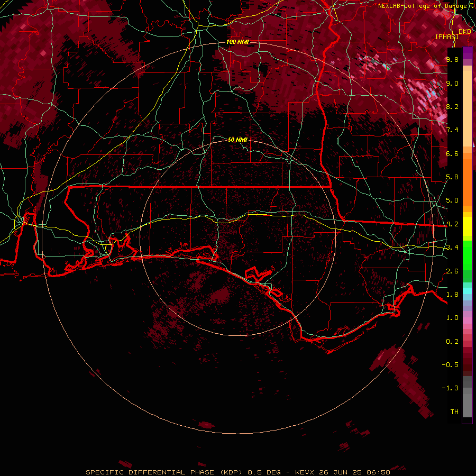Click the 5.0 color scale value
The image size is (476, 476).
tap(452, 200)
